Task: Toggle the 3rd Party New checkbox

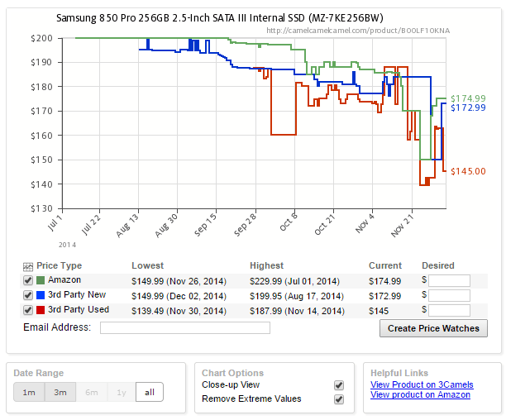Action: point(28,295)
